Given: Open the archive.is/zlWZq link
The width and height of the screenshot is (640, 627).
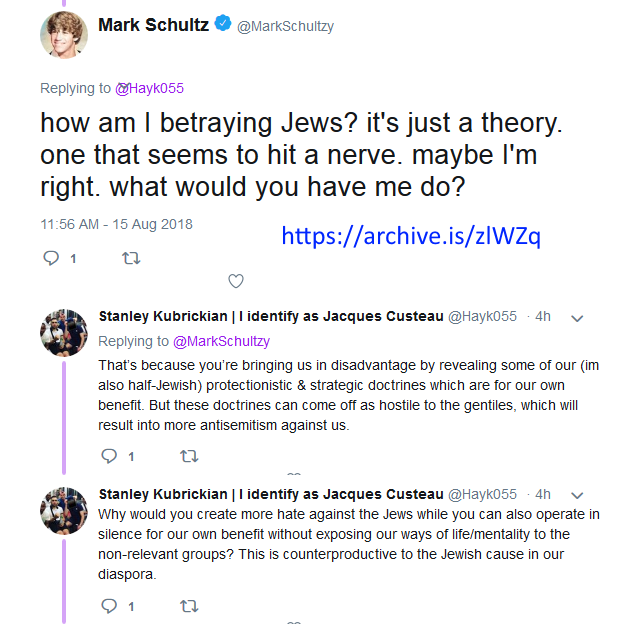Looking at the screenshot, I should point(411,236).
